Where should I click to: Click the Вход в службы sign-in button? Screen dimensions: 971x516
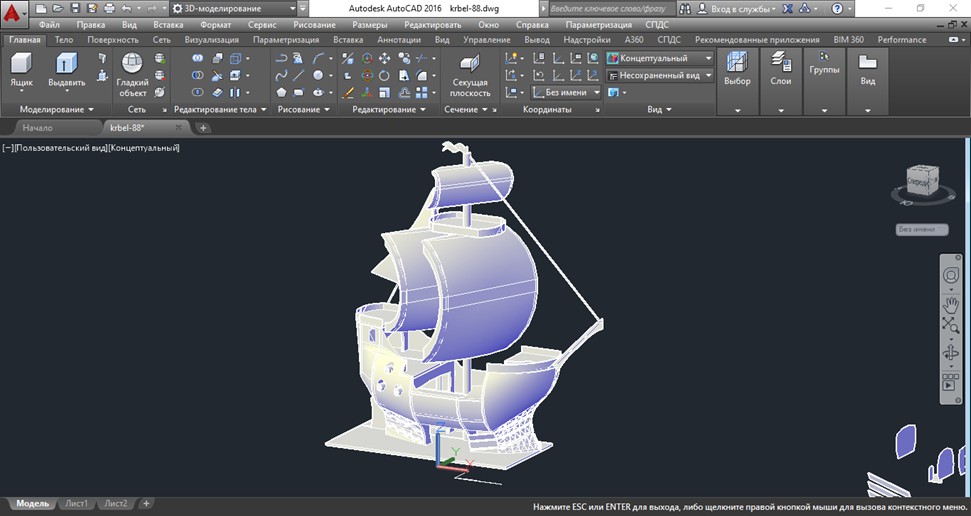(736, 9)
